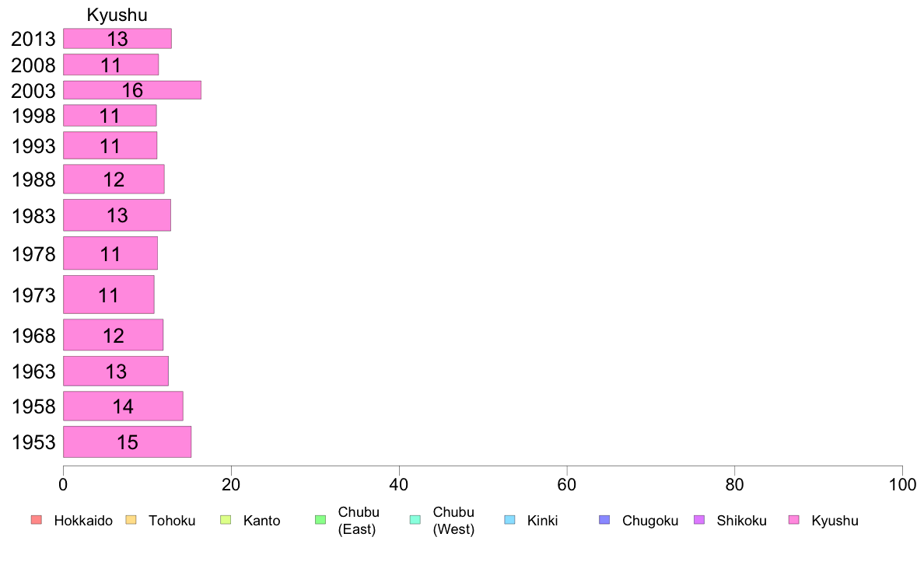
Task: Select the Kinki legend swatch
Action: click(x=509, y=520)
